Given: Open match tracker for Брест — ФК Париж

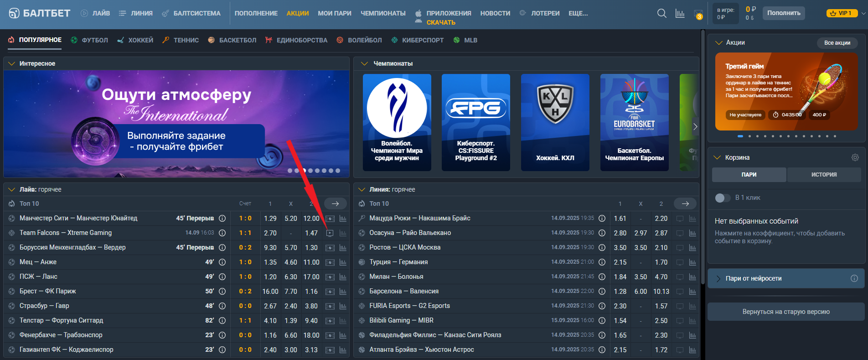Looking at the screenshot, I should pyautogui.click(x=330, y=292).
